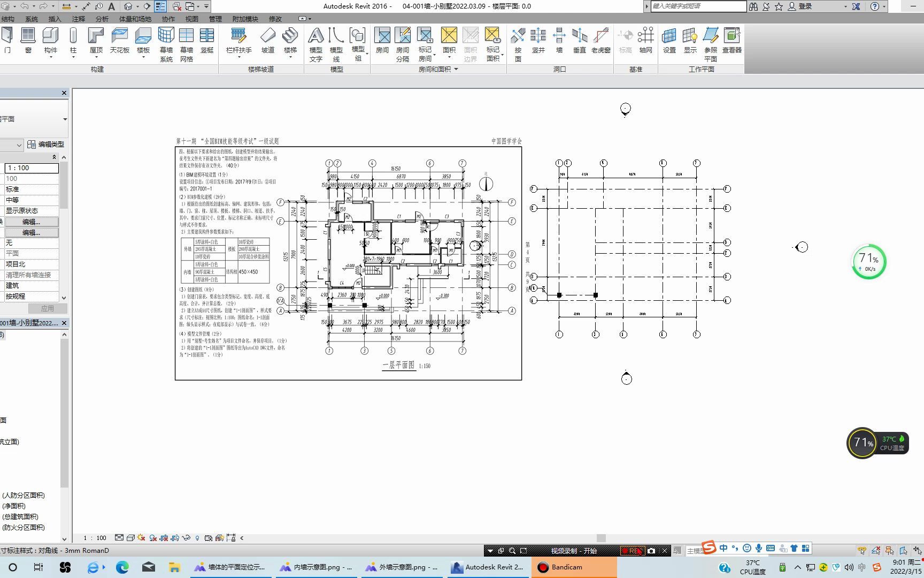Select the 竖井 shaft opening tool
Image resolution: width=924 pixels, height=578 pixels.
(538, 41)
